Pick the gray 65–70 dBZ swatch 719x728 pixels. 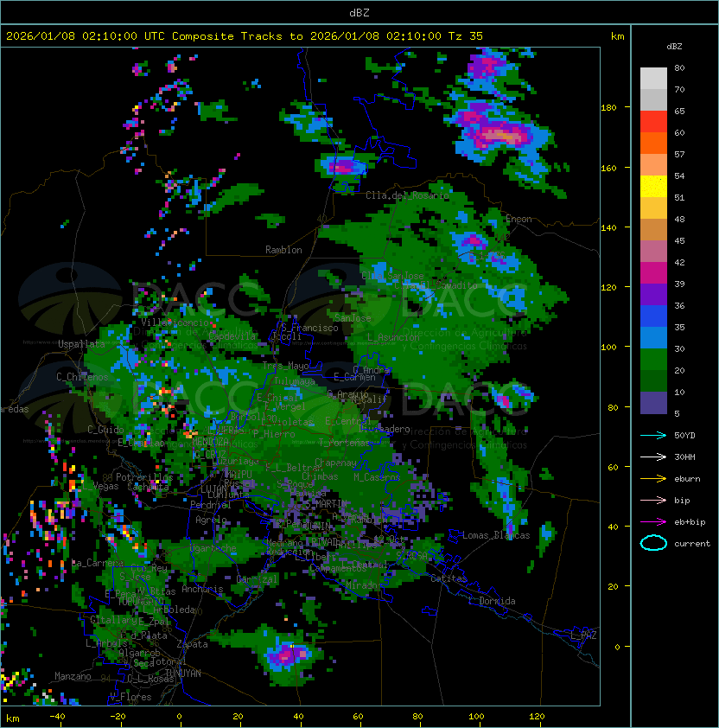(653, 99)
